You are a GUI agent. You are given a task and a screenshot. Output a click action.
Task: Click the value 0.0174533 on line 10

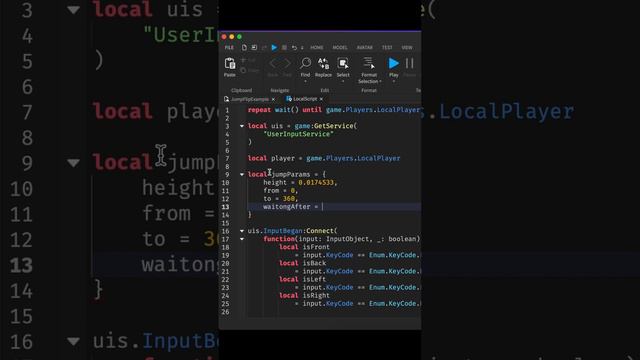click(x=316, y=182)
